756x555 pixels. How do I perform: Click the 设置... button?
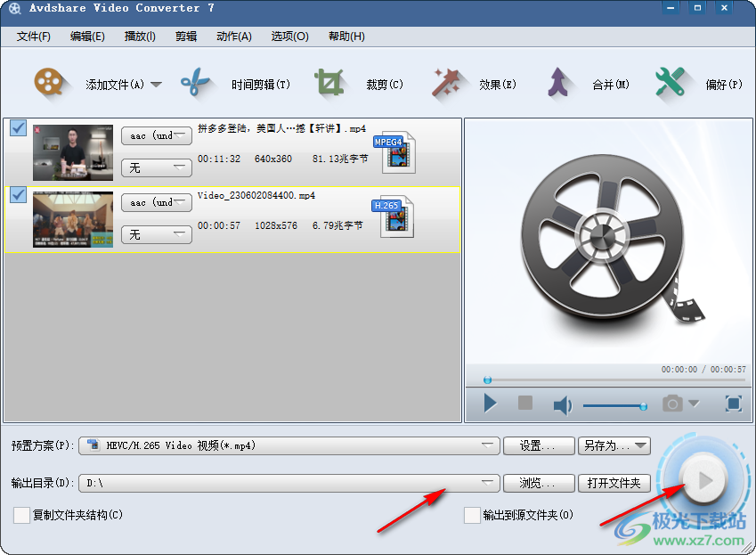click(x=539, y=445)
